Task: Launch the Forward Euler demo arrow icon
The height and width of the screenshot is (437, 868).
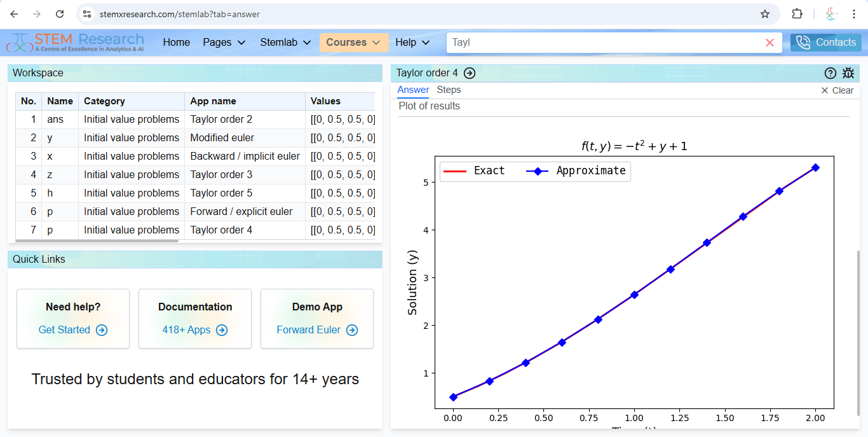Action: coord(351,330)
